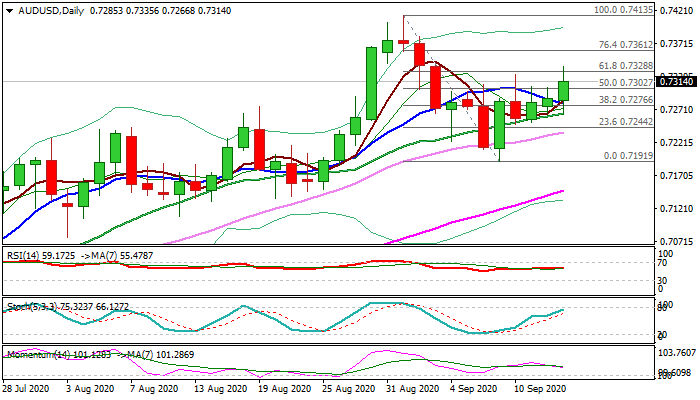This screenshot has width=700, height=400.
Task: Click the 3 Aug 2020 date marker
Action: pyautogui.click(x=90, y=389)
